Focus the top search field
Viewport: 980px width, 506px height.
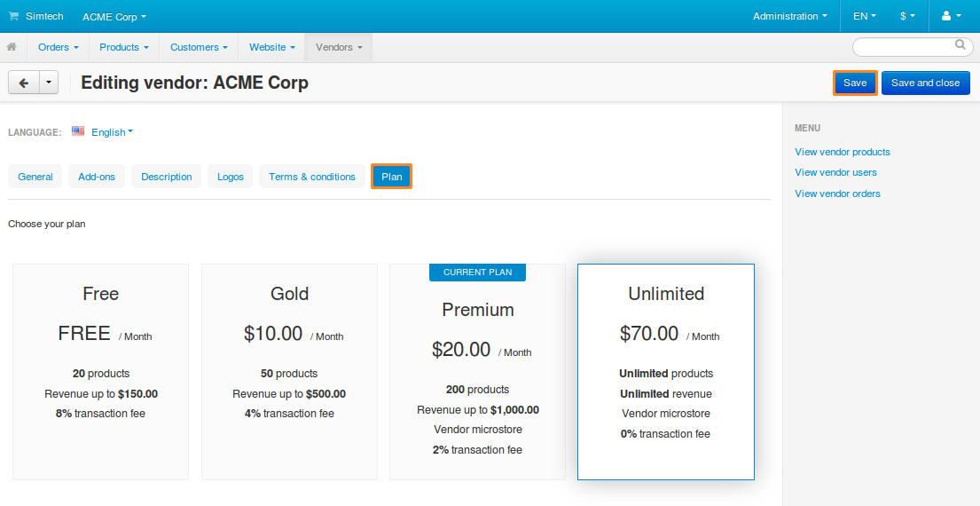tap(913, 47)
